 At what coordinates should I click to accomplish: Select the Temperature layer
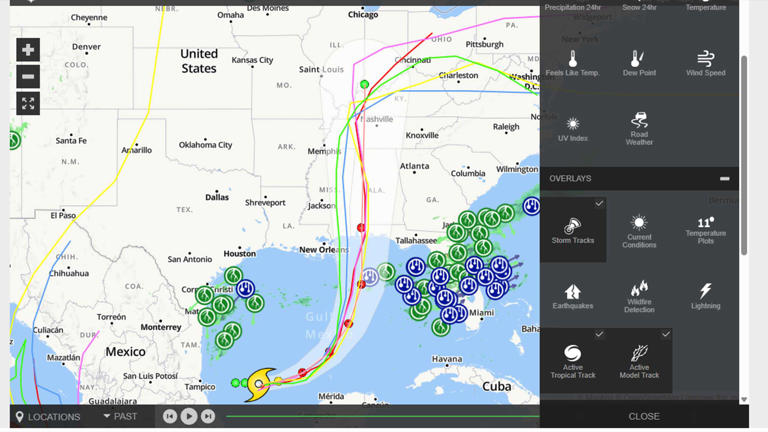click(x=705, y=7)
